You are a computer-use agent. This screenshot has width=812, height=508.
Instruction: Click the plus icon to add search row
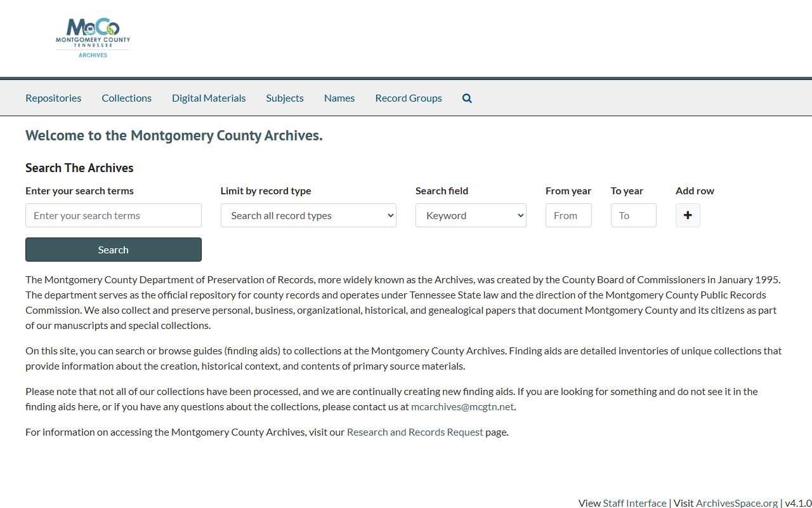point(688,215)
